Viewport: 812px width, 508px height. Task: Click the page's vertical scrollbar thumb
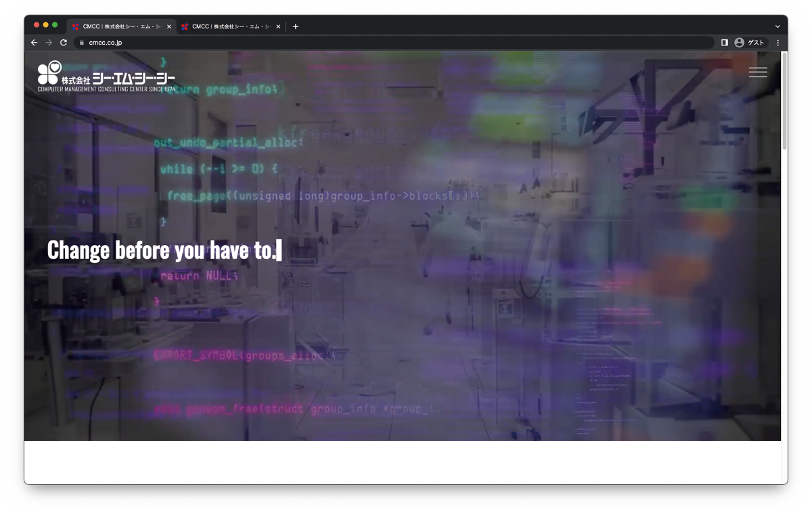pos(784,102)
